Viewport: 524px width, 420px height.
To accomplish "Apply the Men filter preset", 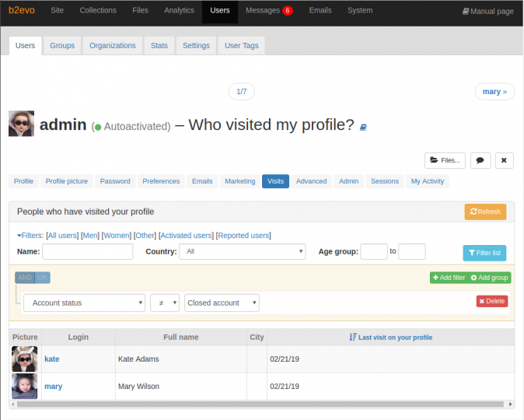I will [90, 236].
